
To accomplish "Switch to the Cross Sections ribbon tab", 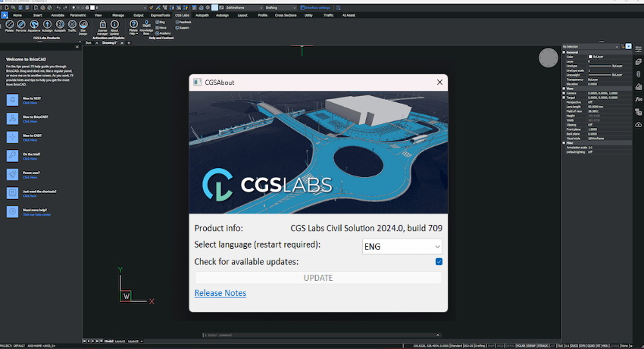I will [x=286, y=15].
